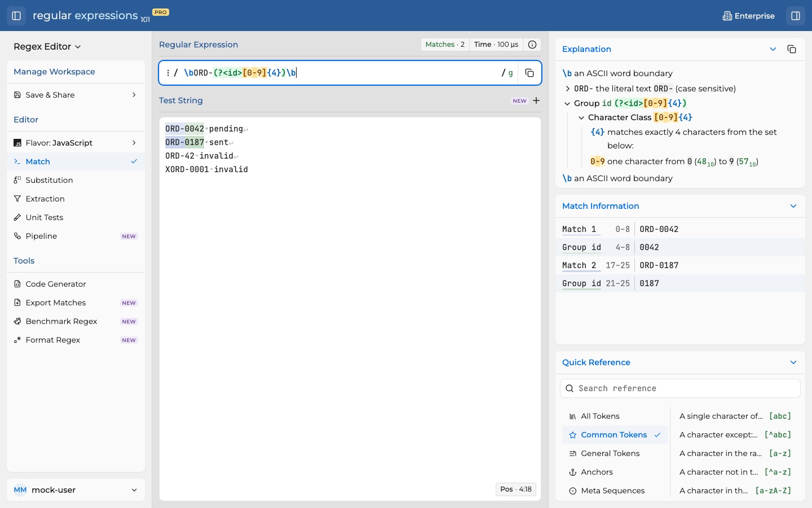Click the regex info circle icon

pos(532,45)
